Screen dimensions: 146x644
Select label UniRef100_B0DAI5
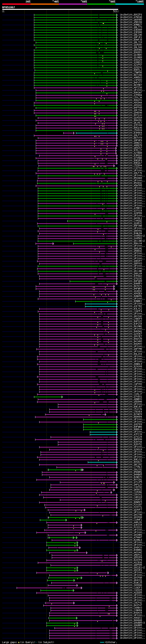131,613
